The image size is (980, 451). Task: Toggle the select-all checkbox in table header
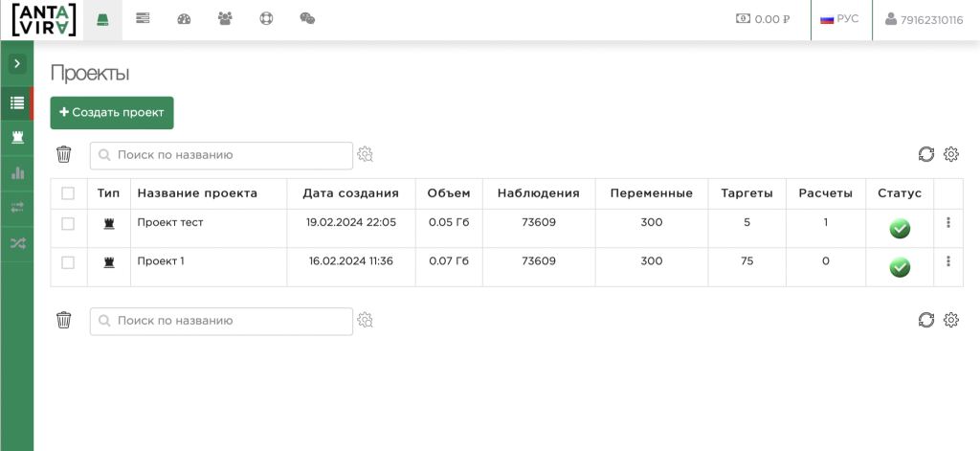pyautogui.click(x=68, y=193)
